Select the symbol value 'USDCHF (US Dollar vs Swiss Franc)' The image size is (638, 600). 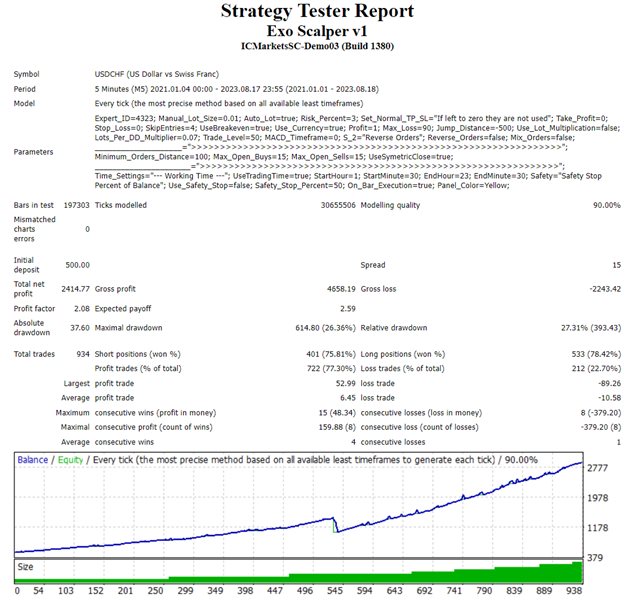pyautogui.click(x=157, y=74)
